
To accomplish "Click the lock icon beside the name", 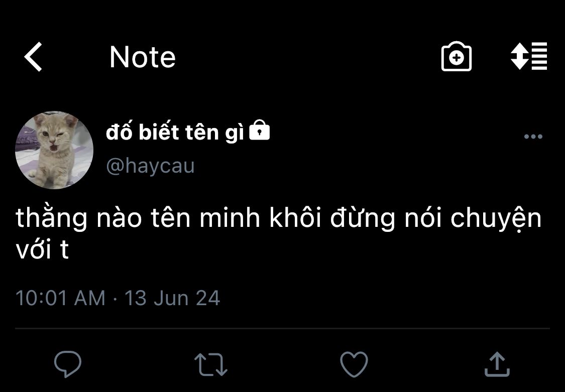I will point(260,131).
